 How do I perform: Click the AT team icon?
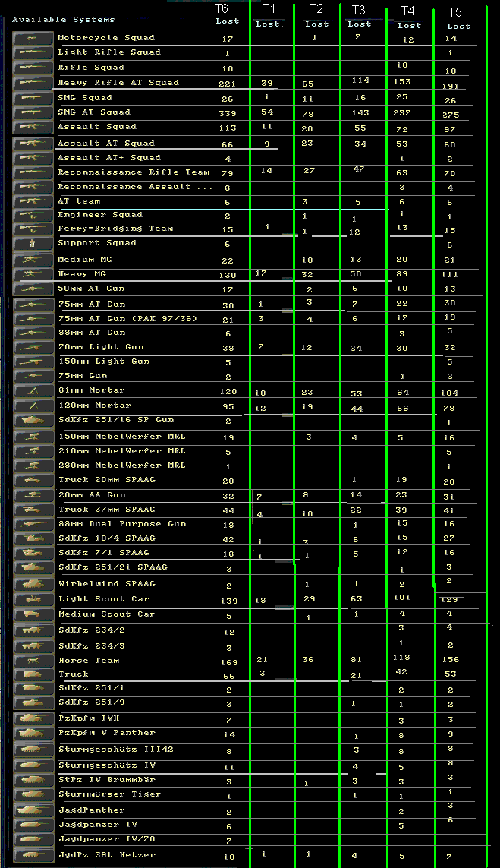tap(33, 201)
